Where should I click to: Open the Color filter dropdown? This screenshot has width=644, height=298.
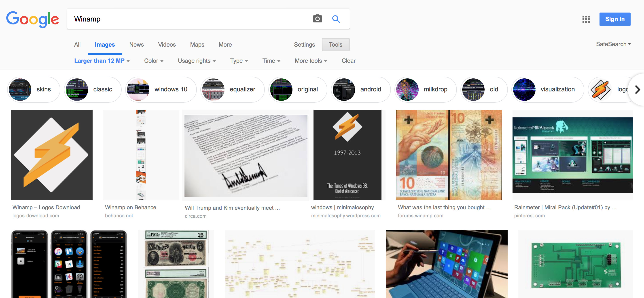click(x=153, y=61)
